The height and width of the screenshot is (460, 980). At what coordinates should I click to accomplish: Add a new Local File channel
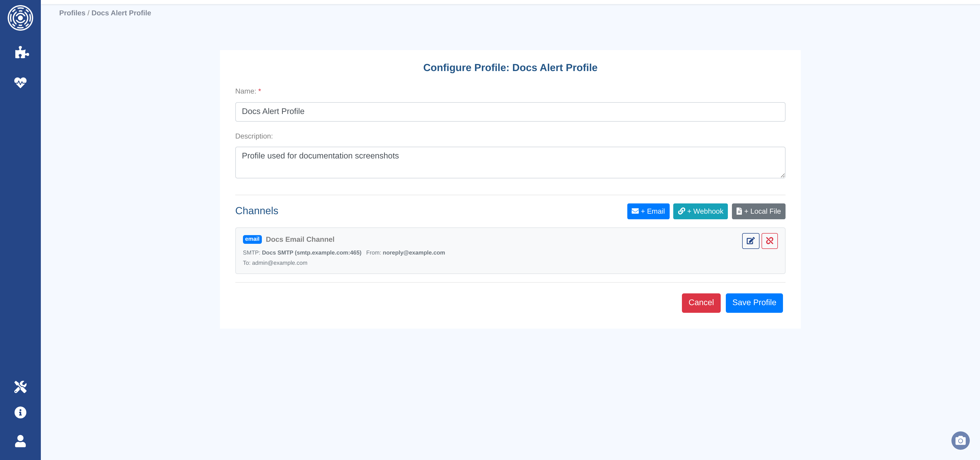tap(758, 211)
